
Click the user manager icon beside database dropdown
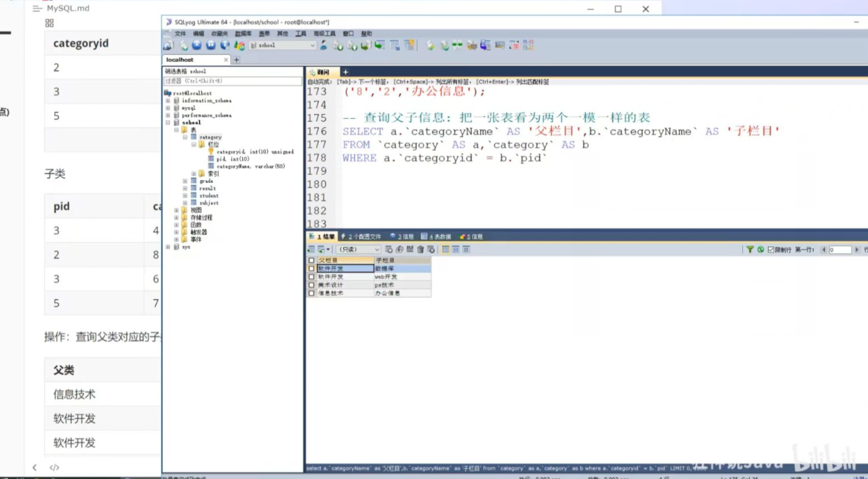click(324, 46)
